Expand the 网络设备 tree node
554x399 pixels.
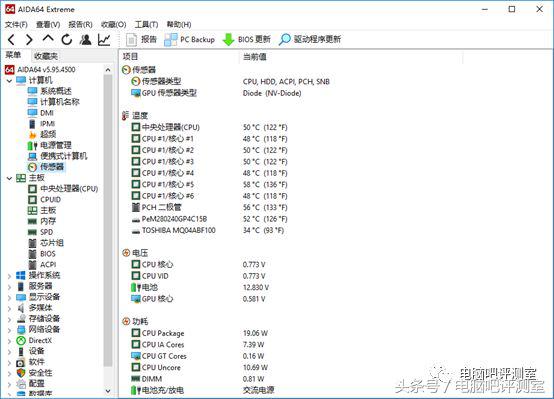10,330
